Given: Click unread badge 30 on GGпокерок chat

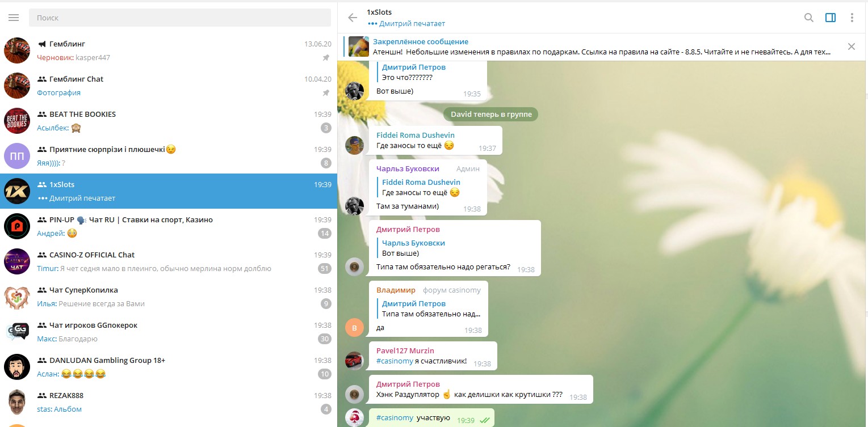Looking at the screenshot, I should tap(325, 339).
